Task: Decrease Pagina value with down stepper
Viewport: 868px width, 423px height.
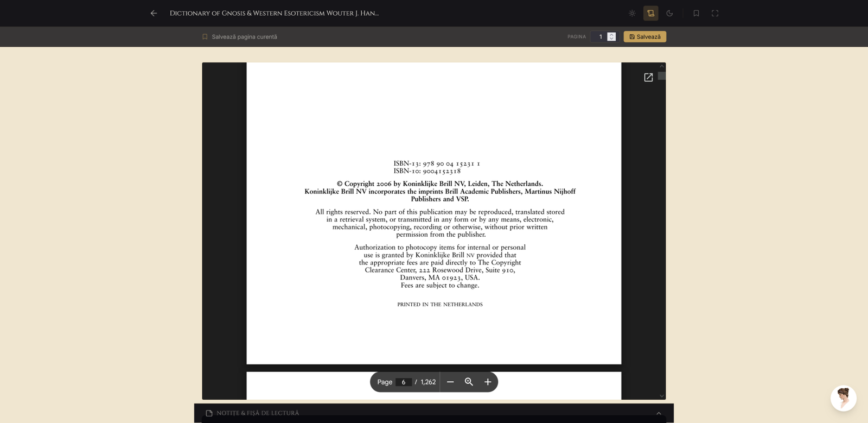Action: [611, 39]
